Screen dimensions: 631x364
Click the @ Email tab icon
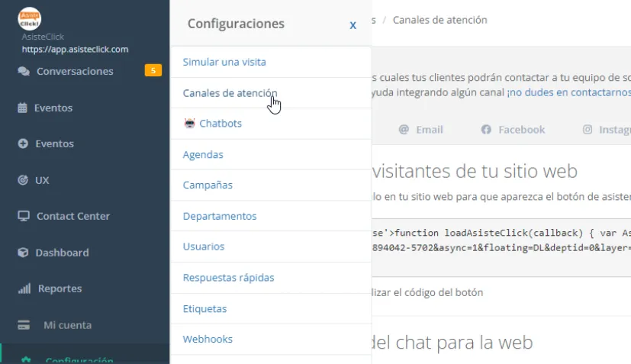click(x=404, y=129)
